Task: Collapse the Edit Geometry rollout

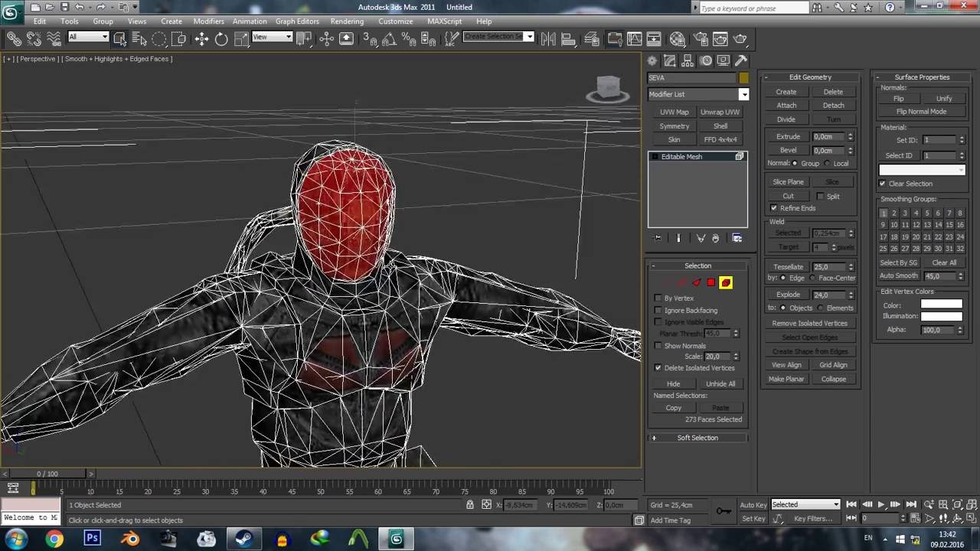Action: (x=810, y=77)
